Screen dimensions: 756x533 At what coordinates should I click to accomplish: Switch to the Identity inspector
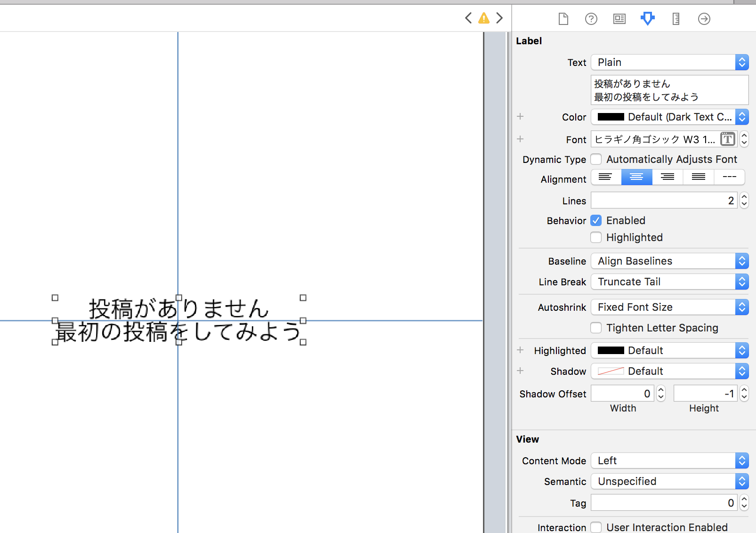coord(619,19)
